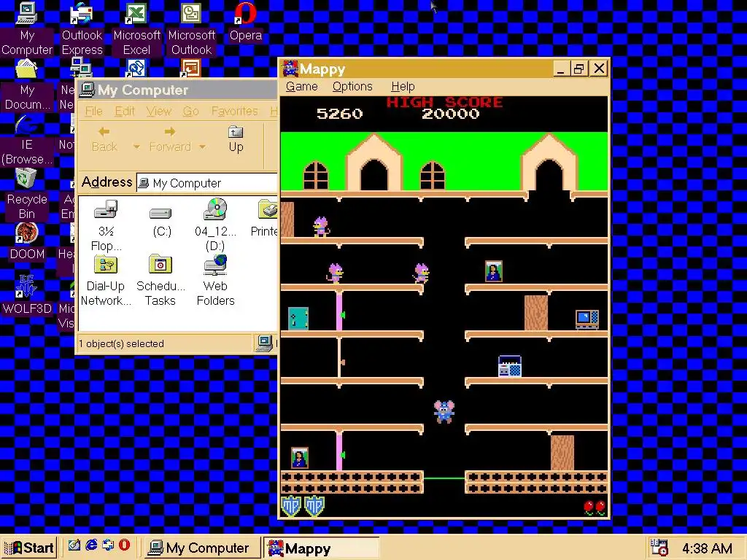Select the Outlook Express desktop icon
The height and width of the screenshot is (560, 747).
tap(82, 28)
